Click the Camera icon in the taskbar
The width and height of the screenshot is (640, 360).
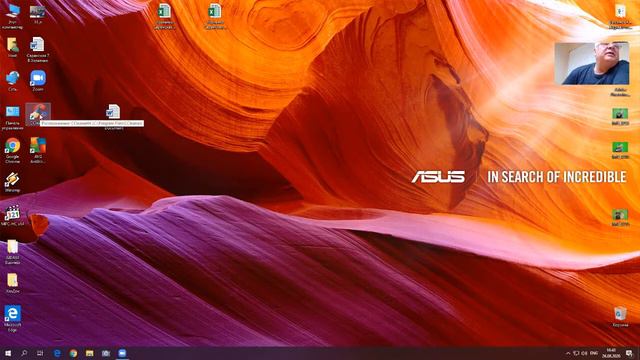[x=106, y=353]
